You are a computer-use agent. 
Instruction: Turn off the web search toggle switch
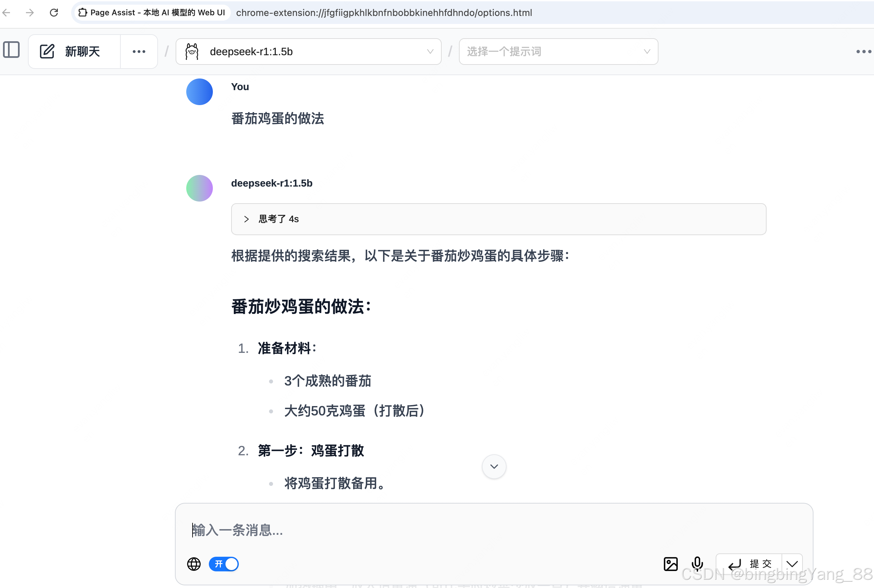coord(224,564)
